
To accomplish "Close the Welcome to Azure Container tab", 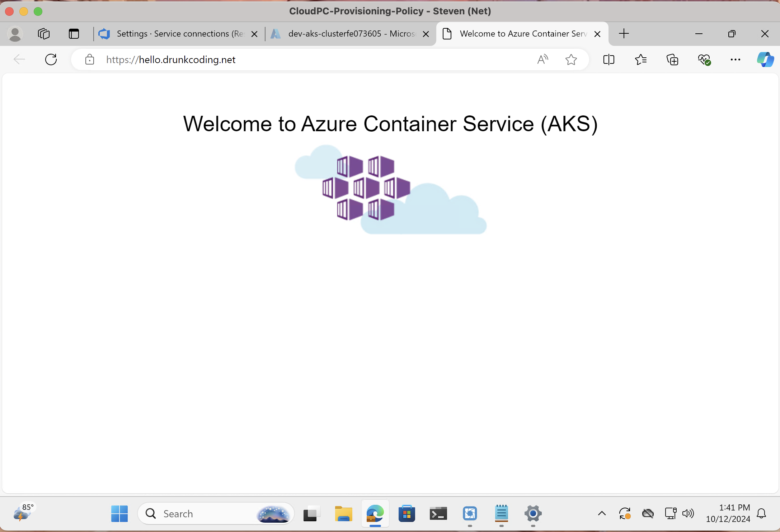I will click(597, 34).
